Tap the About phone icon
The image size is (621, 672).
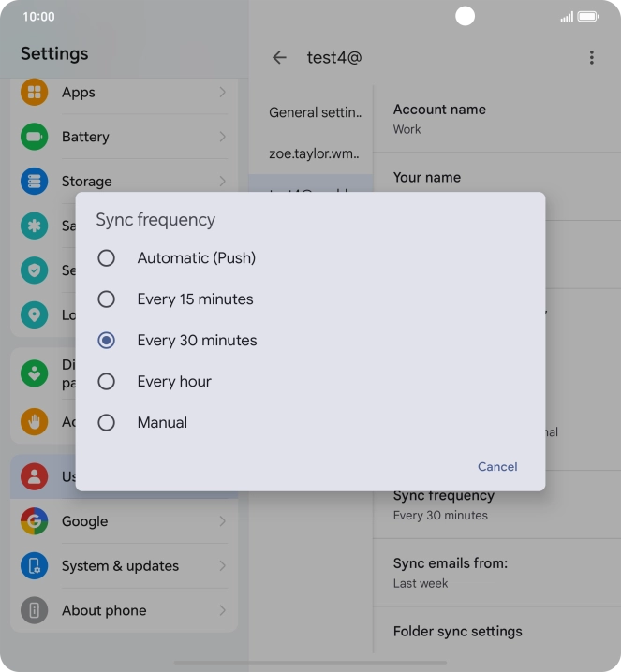click(35, 610)
